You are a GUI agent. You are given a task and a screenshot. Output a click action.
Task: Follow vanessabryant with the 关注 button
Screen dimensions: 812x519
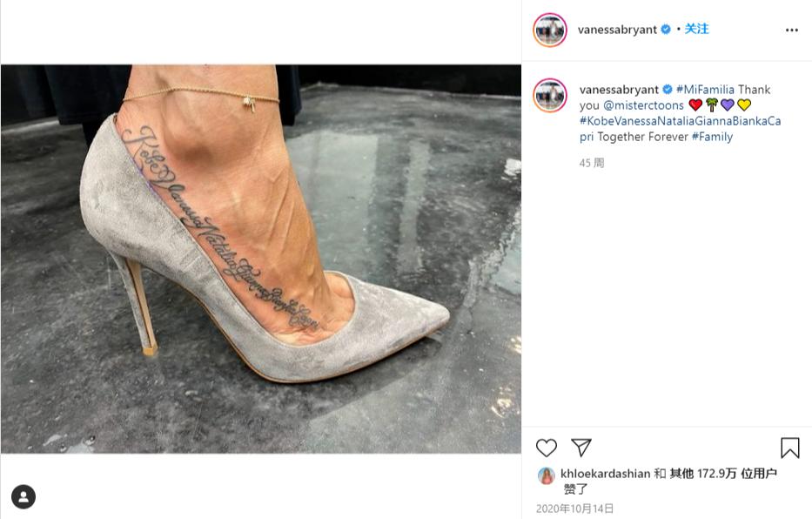696,29
